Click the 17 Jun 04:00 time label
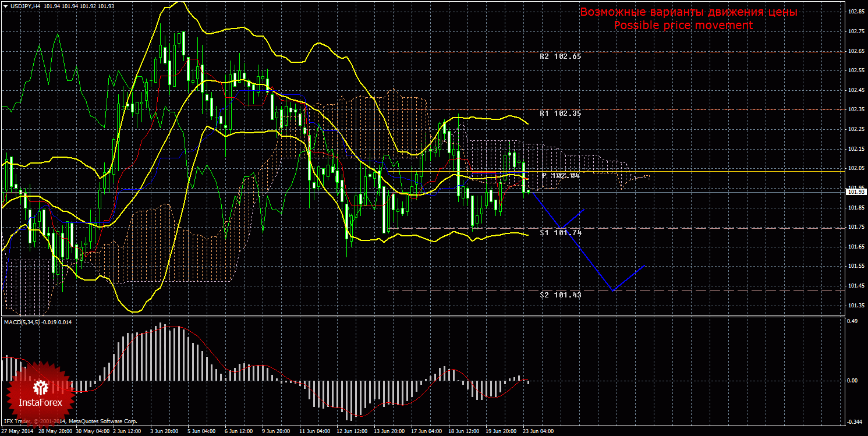This screenshot has width=868, height=436. 427,432
